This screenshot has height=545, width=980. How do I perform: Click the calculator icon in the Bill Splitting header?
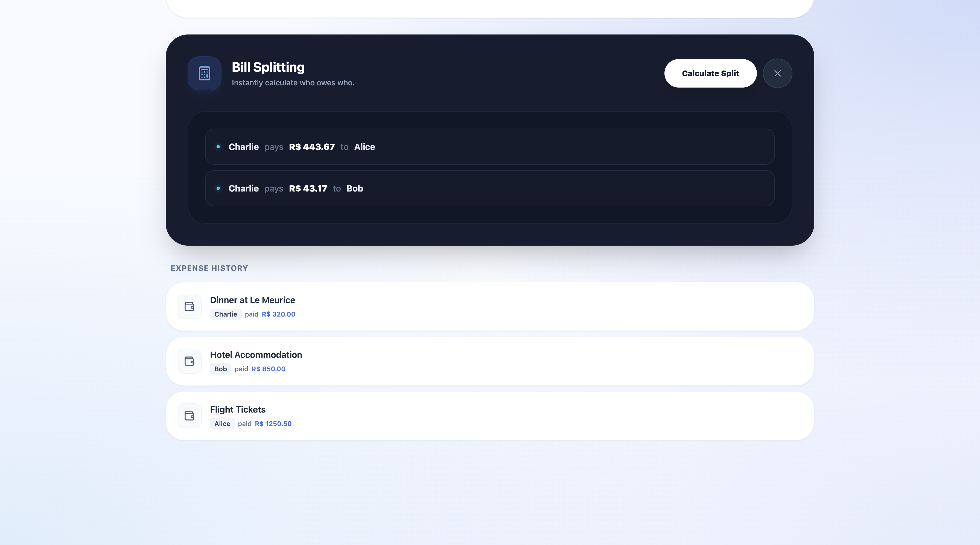point(204,73)
